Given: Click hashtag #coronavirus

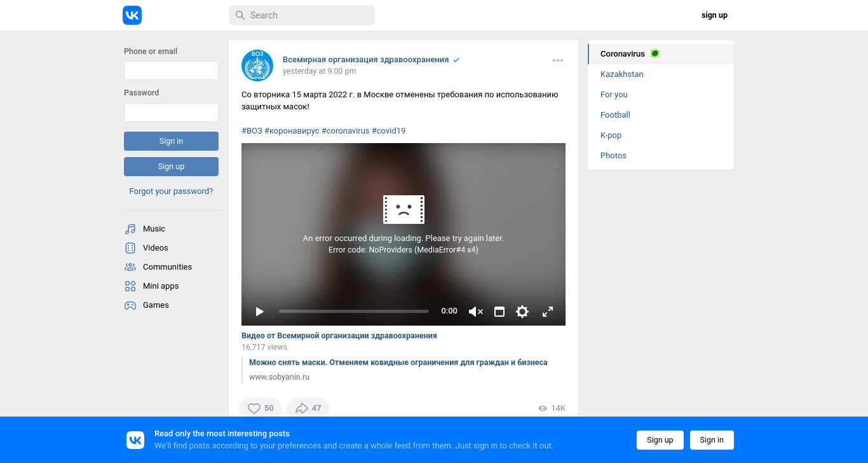Looking at the screenshot, I should click(345, 131).
